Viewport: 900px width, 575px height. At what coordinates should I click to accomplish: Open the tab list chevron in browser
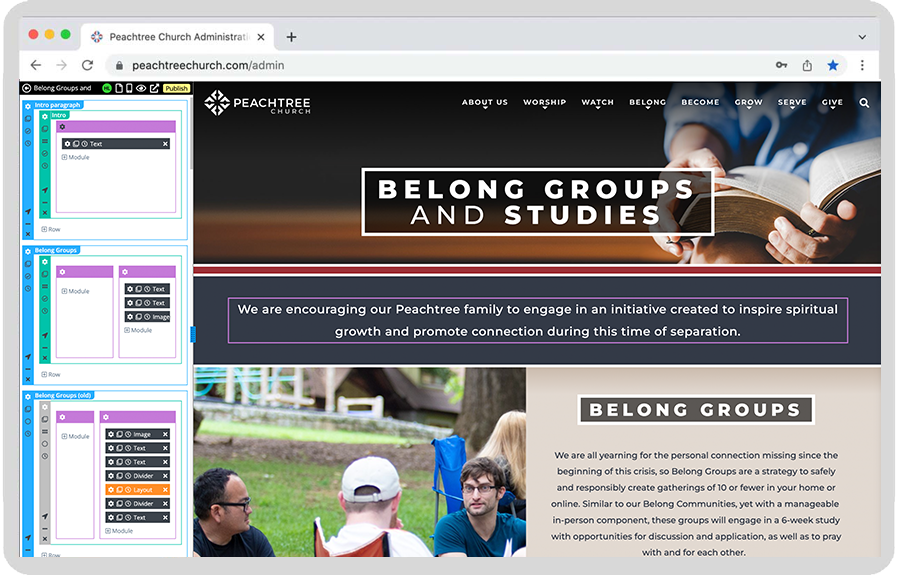pyautogui.click(x=862, y=37)
